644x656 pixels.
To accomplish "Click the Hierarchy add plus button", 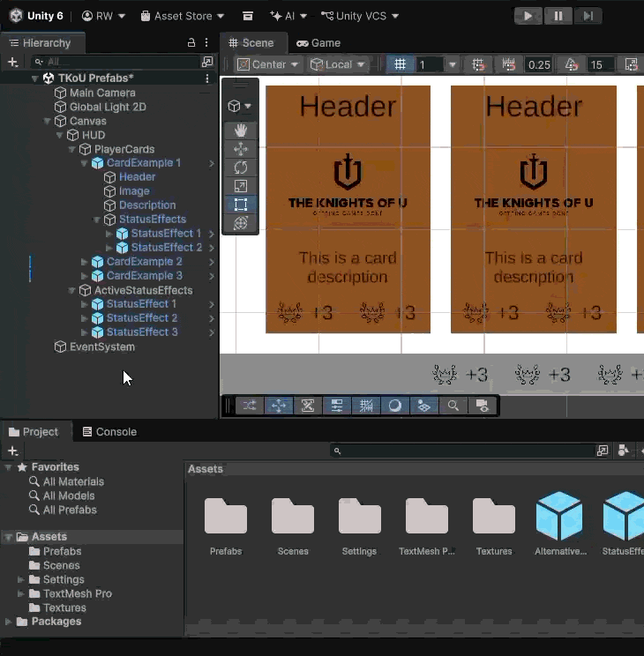I will click(13, 62).
